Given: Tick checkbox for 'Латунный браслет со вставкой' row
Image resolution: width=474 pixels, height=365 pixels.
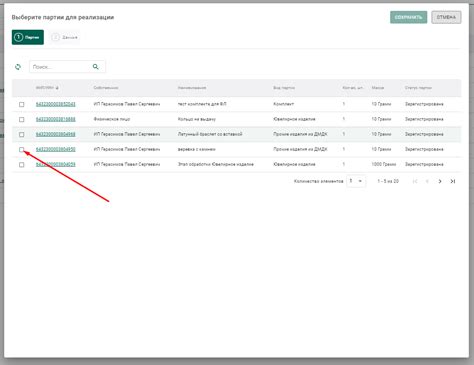Looking at the screenshot, I should tap(22, 134).
